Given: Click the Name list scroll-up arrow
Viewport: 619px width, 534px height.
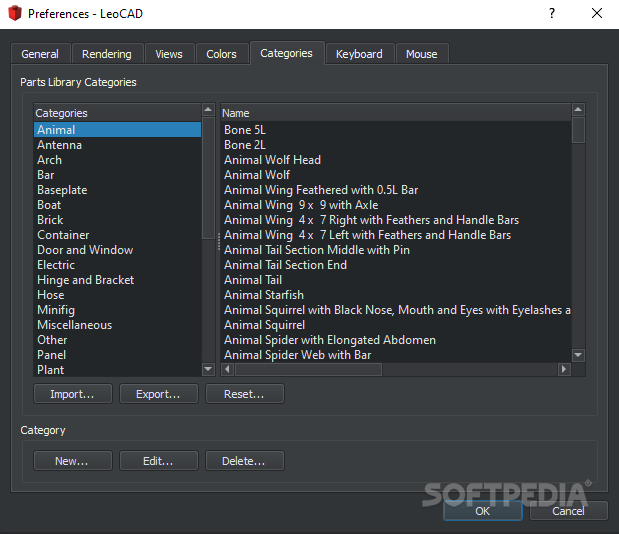Looking at the screenshot, I should click(x=578, y=110).
